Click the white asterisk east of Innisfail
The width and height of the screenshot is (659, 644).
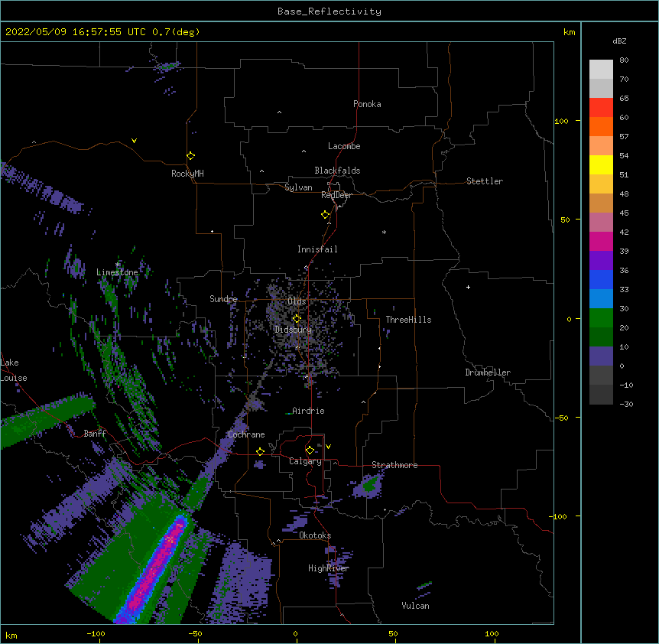pyautogui.click(x=384, y=232)
